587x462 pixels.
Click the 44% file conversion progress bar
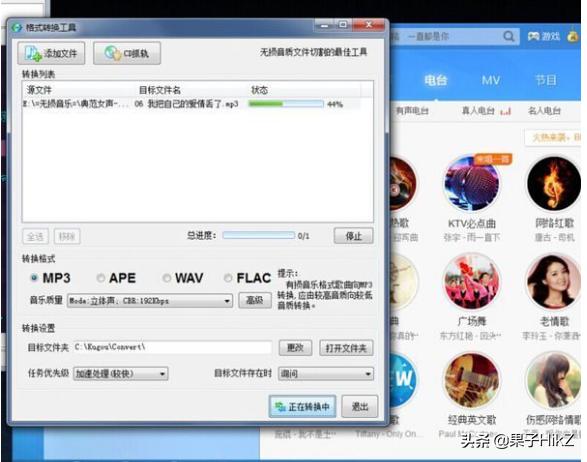(x=286, y=104)
